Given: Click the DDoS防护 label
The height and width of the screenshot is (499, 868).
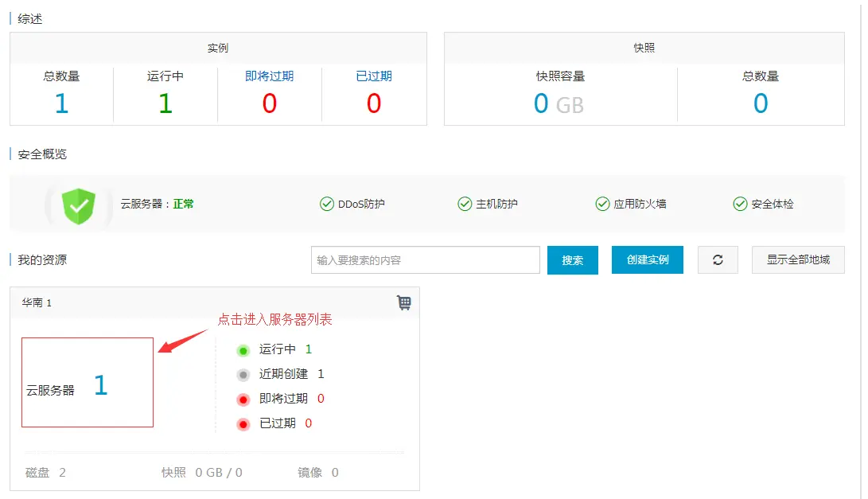Looking at the screenshot, I should pyautogui.click(x=361, y=204).
